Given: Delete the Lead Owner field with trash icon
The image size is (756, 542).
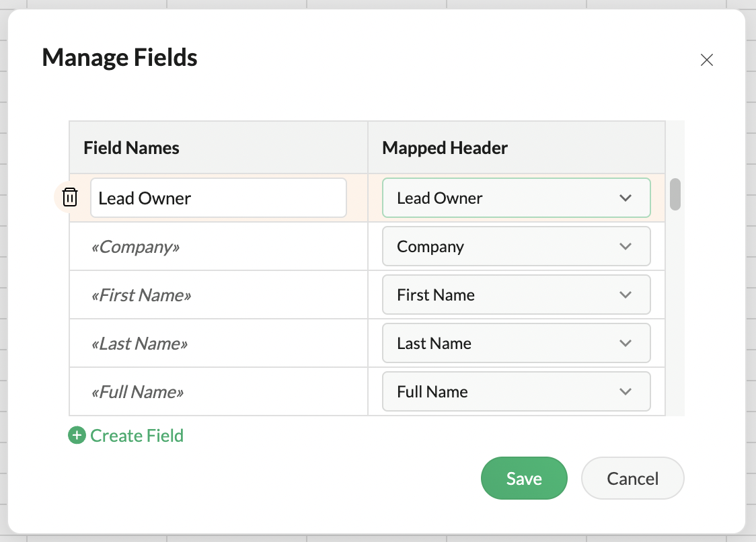Looking at the screenshot, I should pos(70,198).
